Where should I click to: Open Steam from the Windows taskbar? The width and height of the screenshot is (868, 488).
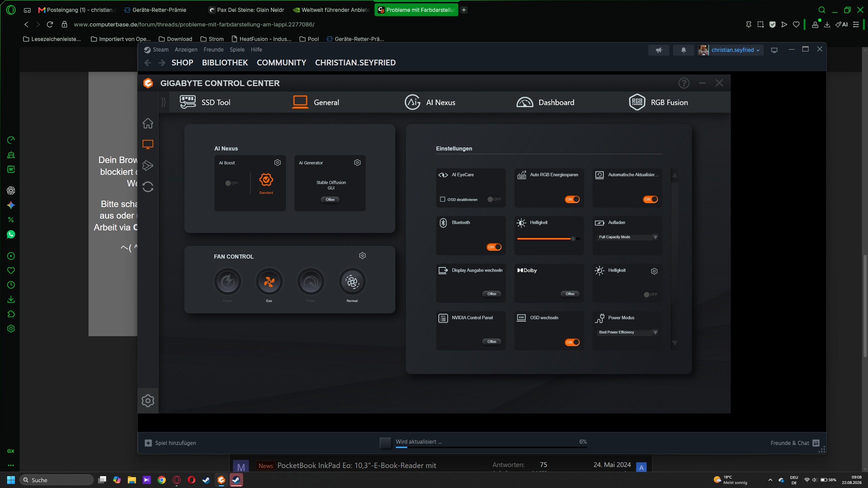(x=206, y=480)
